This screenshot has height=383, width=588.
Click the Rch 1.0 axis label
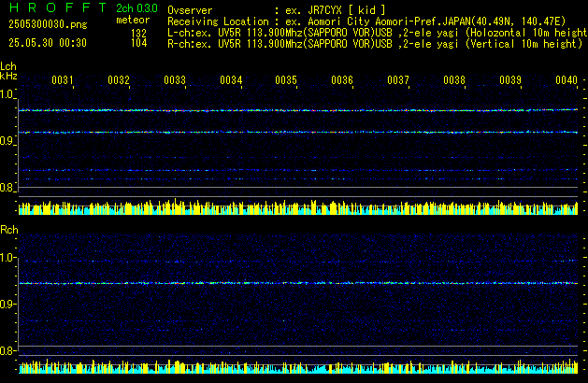[x=7, y=258]
